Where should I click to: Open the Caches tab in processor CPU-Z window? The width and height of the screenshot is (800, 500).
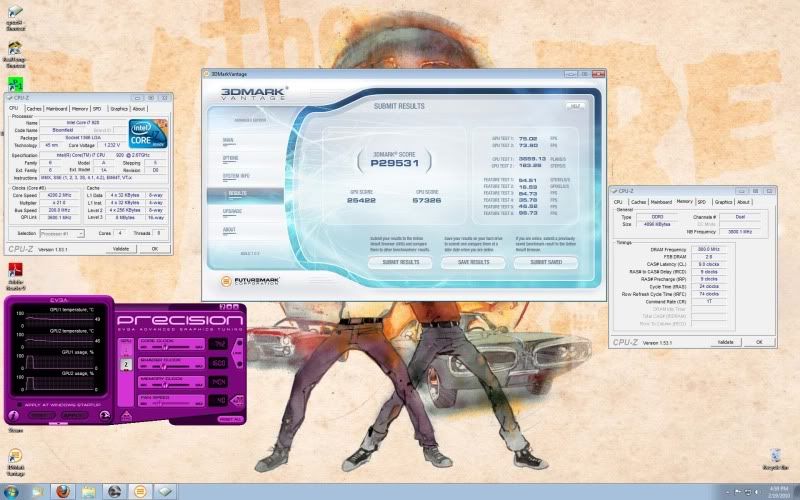(x=34, y=109)
